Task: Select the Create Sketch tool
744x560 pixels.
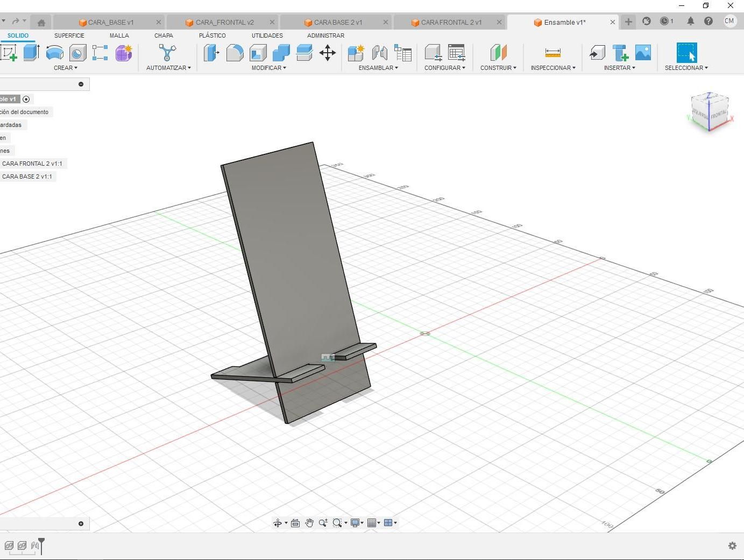Action: click(9, 53)
